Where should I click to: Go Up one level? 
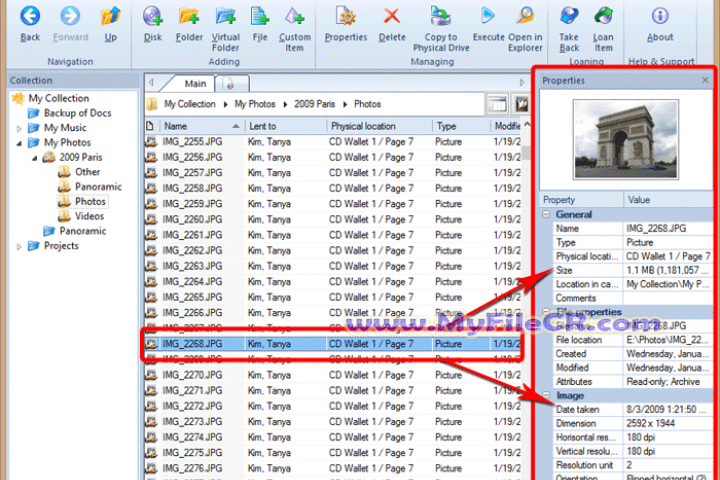[x=110, y=16]
